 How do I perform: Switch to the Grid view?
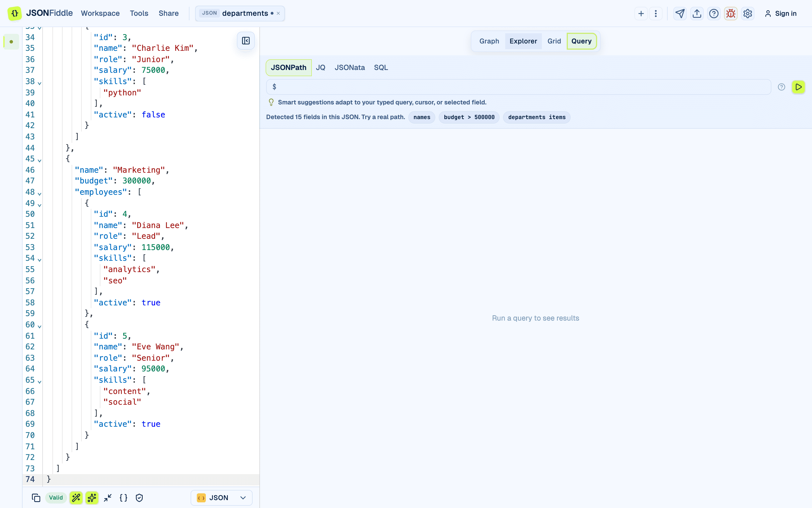(x=554, y=41)
